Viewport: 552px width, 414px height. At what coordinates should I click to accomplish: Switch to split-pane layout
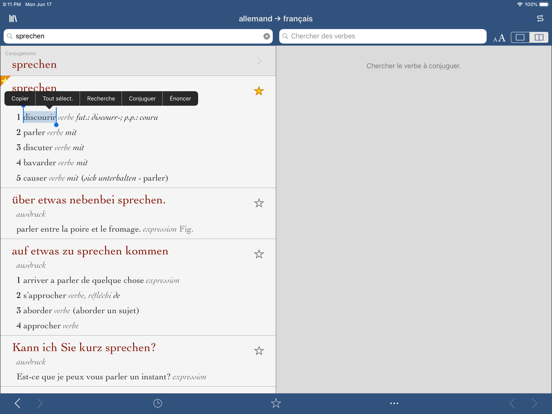(539, 37)
